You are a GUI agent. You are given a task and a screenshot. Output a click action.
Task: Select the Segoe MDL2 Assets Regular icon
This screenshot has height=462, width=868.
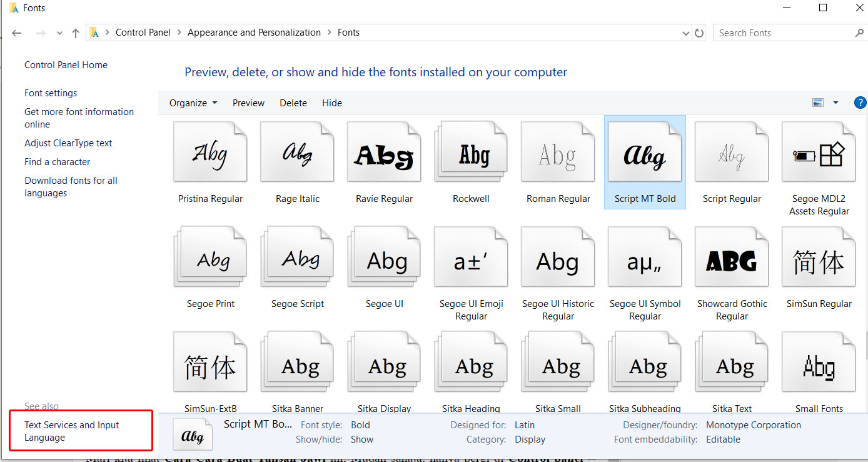coord(819,152)
